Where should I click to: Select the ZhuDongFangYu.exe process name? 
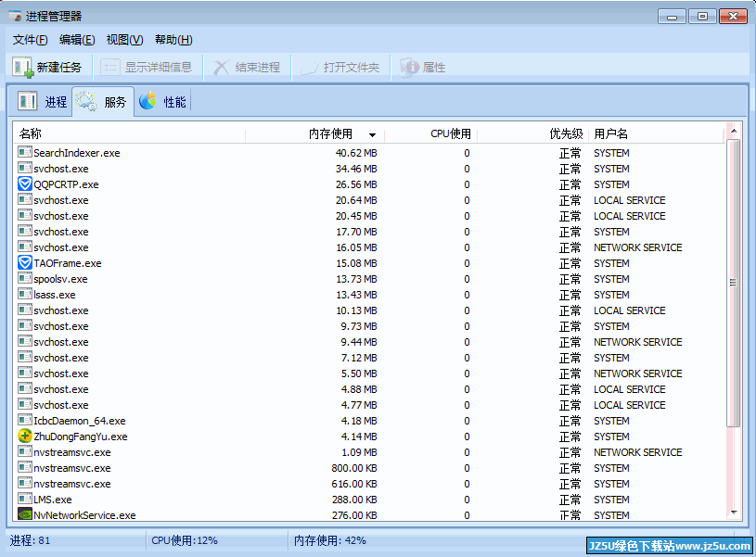coord(81,437)
